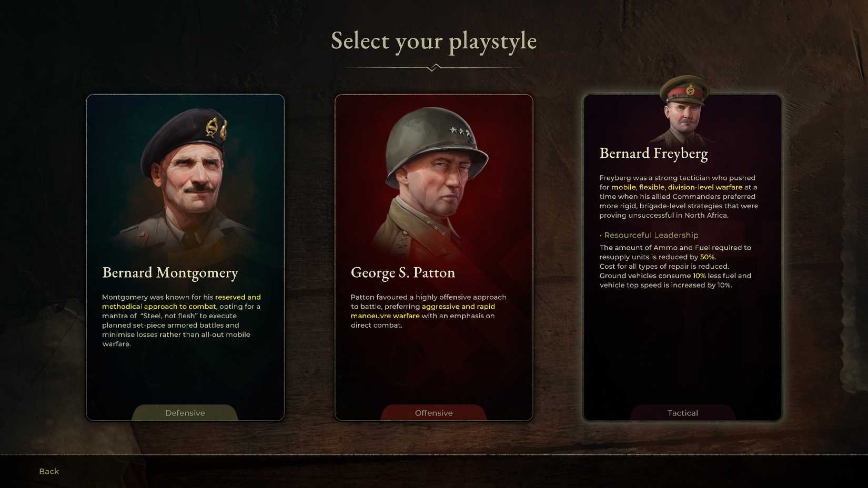Choose the Defensive playstyle tab

click(185, 413)
